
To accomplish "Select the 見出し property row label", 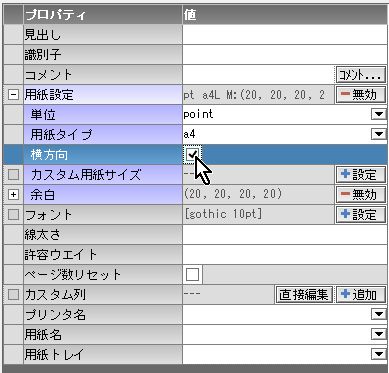I will coord(103,35).
